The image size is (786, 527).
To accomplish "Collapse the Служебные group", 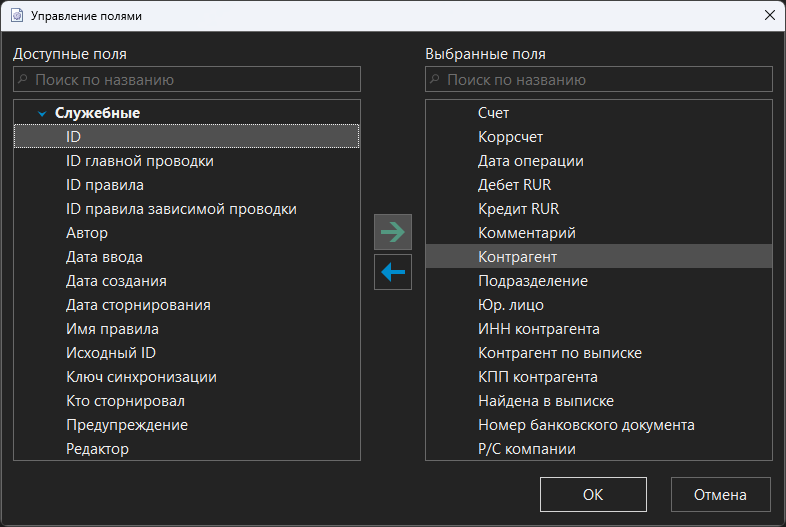I will 42,114.
